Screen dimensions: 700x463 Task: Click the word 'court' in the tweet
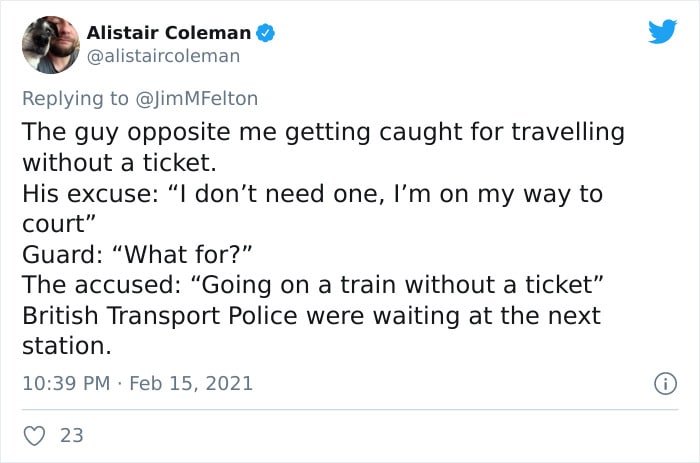point(54,224)
